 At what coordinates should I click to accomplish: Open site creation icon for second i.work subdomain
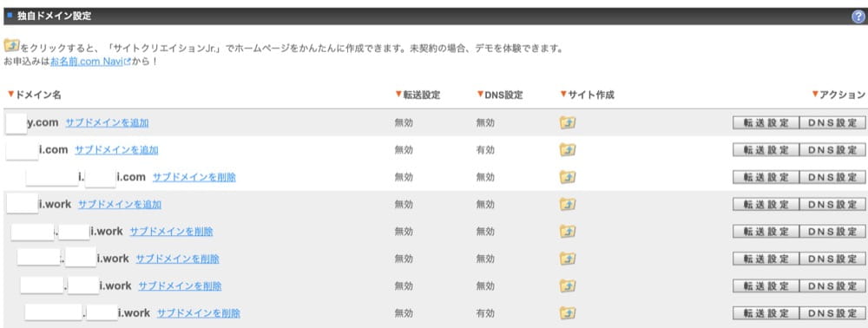point(568,259)
